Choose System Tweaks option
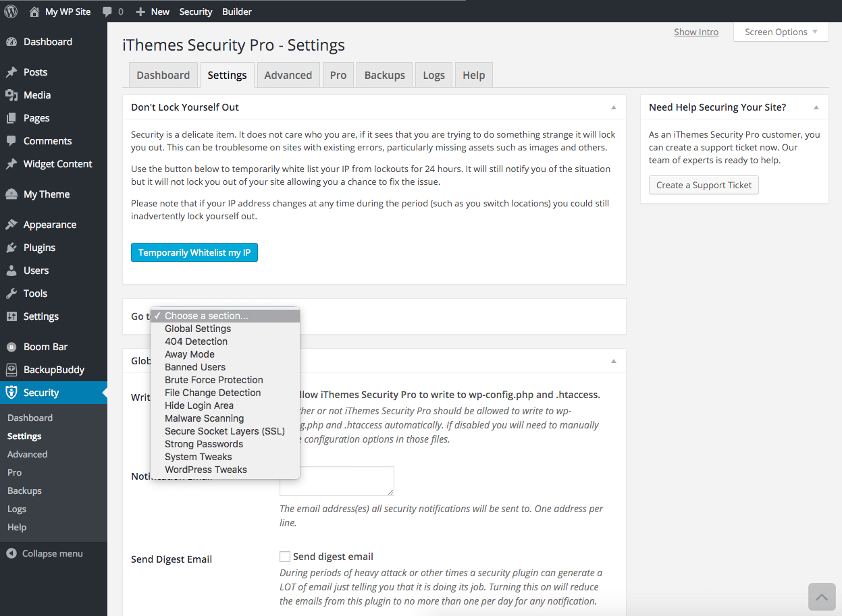This screenshot has width=842, height=616. tap(225, 457)
